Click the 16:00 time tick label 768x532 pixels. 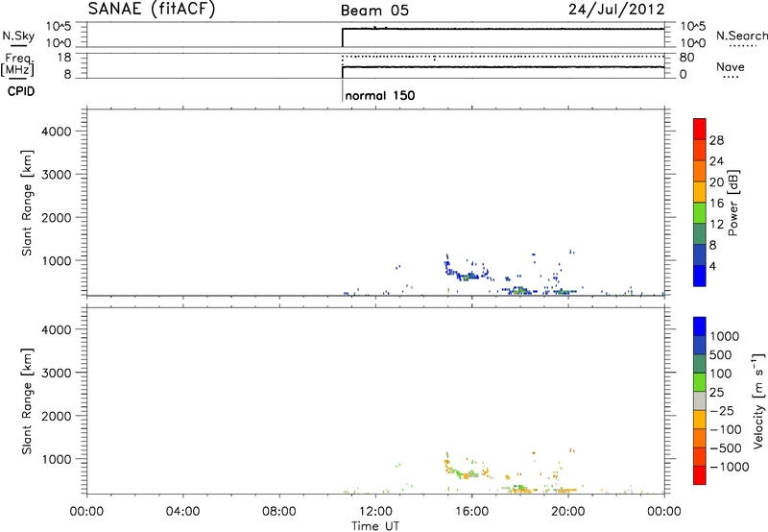click(x=471, y=512)
